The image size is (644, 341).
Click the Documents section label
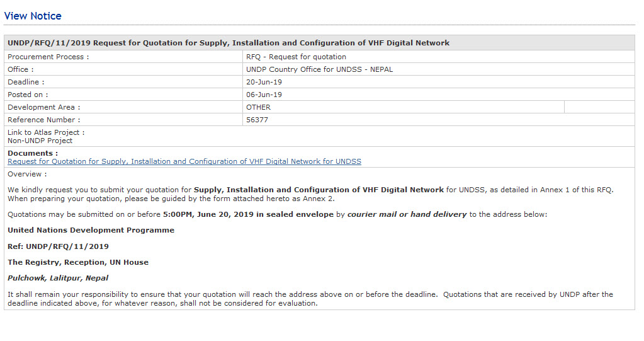tap(33, 153)
